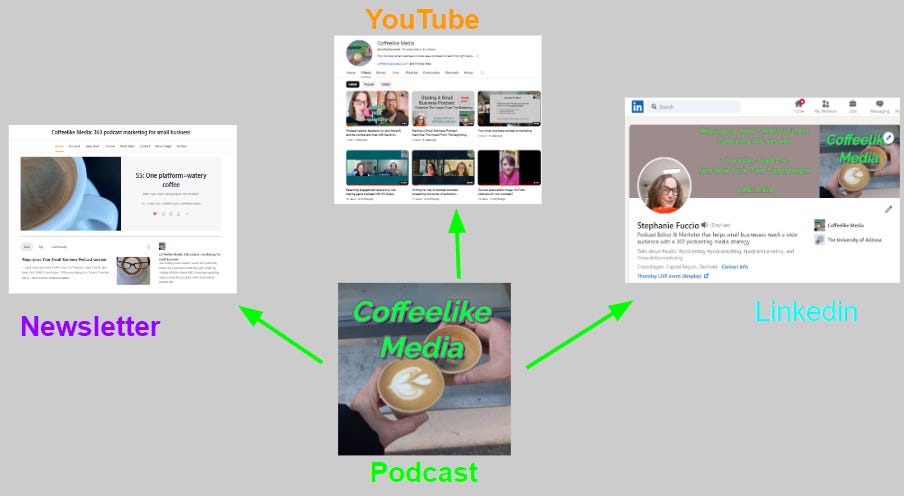Open the About tab on YouTube channel

coord(468,73)
